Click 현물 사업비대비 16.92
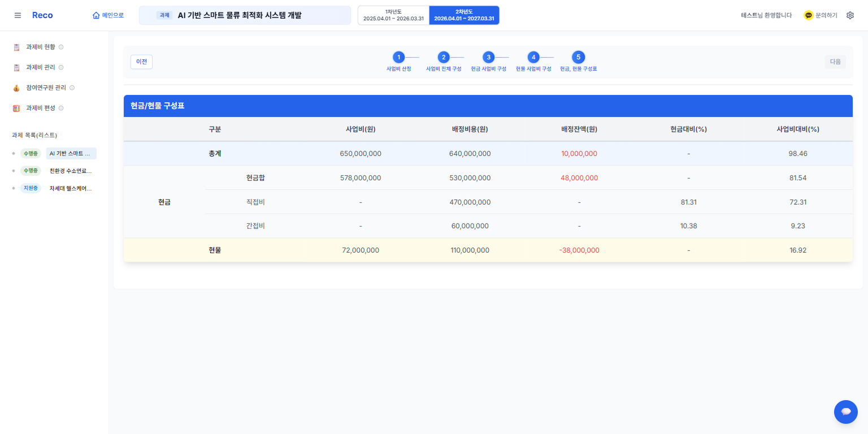868x434 pixels. point(798,250)
